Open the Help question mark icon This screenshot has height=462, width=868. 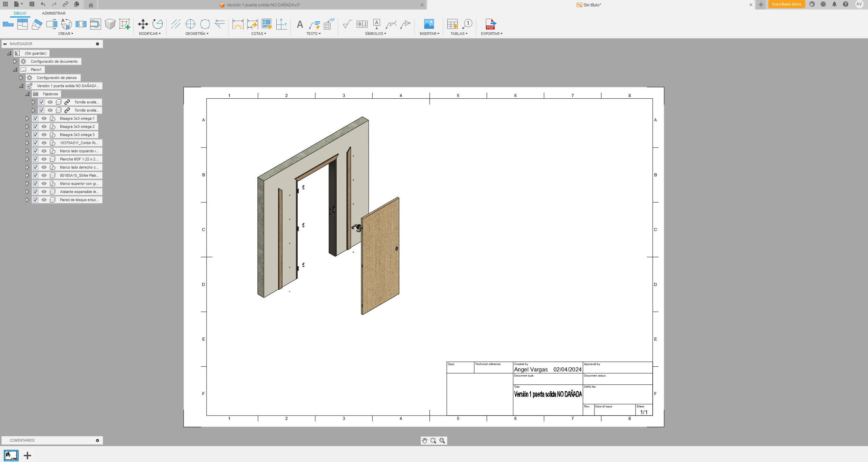846,4
